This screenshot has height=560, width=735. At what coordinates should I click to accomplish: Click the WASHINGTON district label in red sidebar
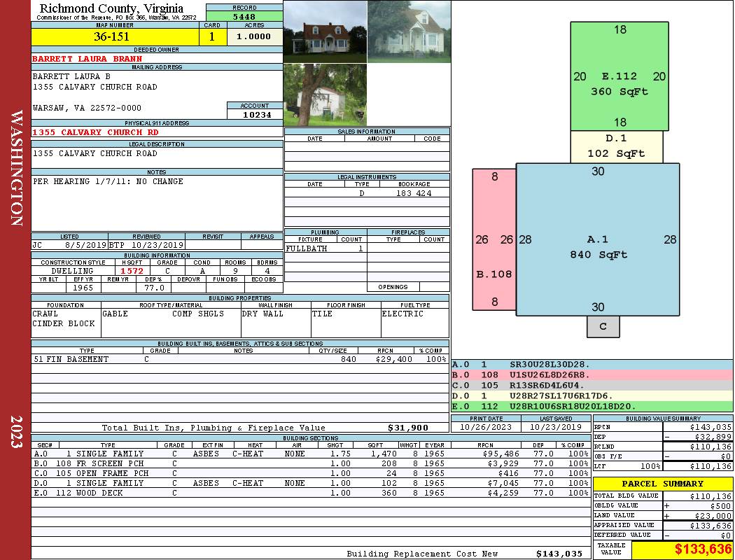(x=16, y=168)
